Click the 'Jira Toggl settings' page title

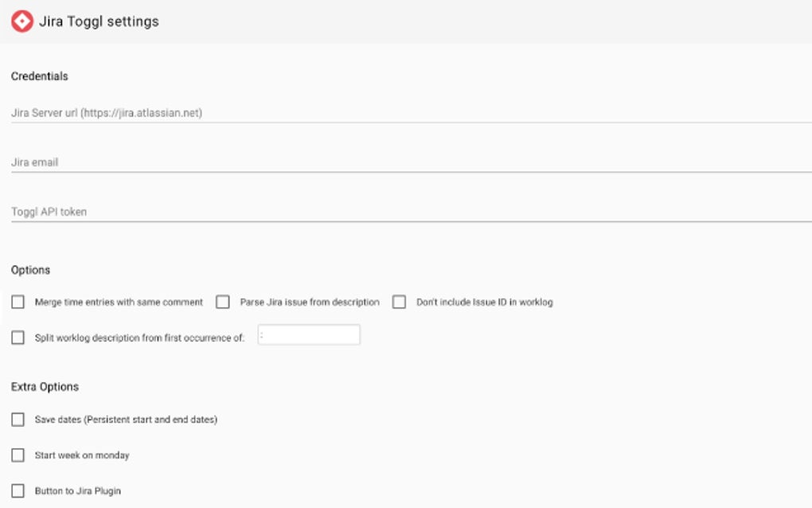point(99,21)
